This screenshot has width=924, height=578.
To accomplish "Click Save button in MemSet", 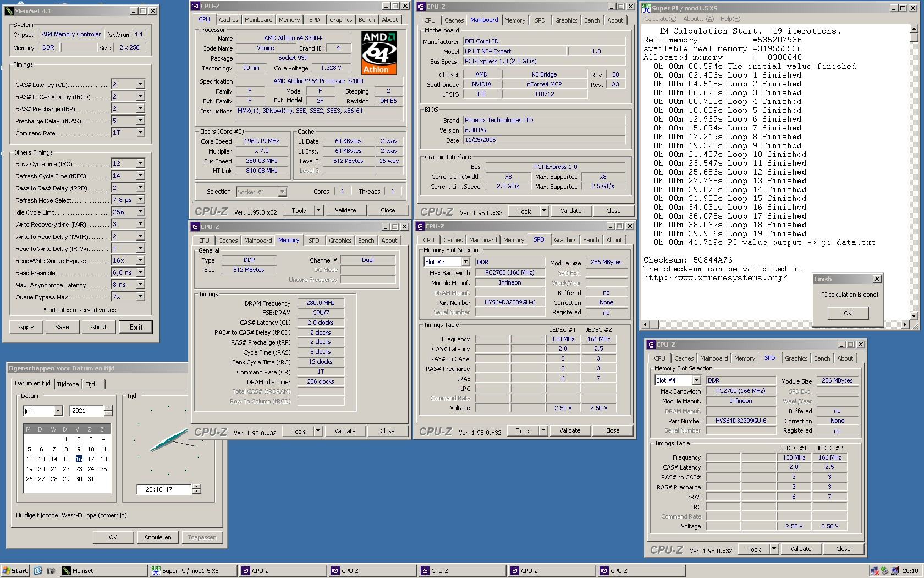I will click(x=62, y=327).
